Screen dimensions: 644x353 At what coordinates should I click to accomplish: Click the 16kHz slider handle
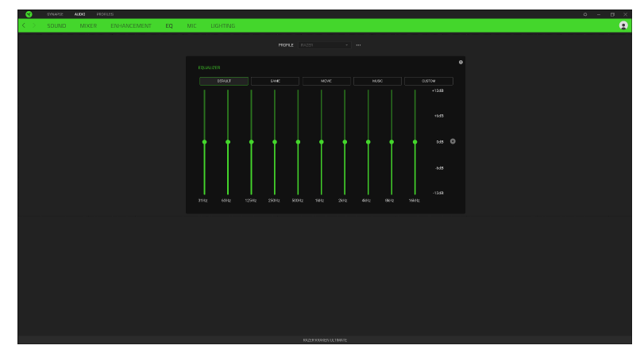[415, 142]
